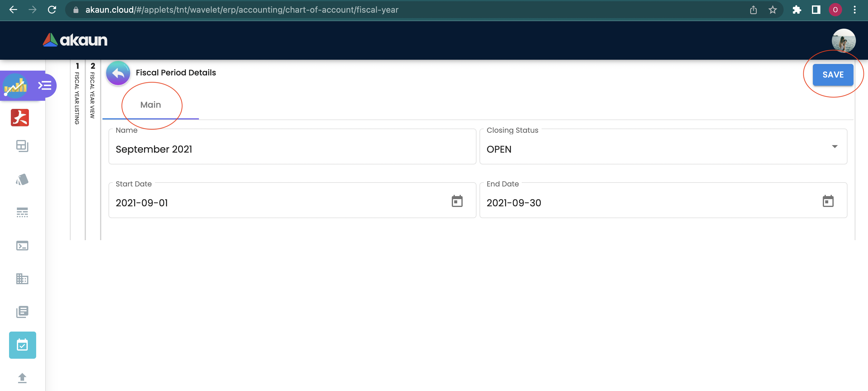Open the End Date calendar picker
868x391 pixels.
828,202
